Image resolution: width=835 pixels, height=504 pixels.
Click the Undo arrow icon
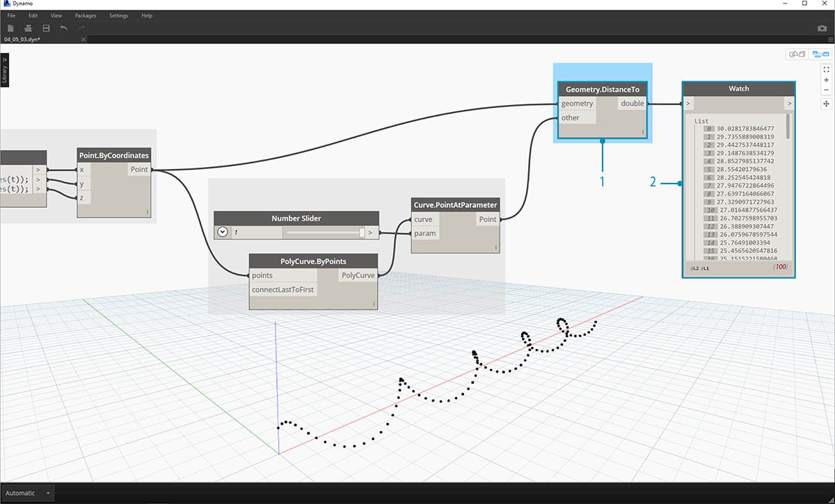pos(64,28)
